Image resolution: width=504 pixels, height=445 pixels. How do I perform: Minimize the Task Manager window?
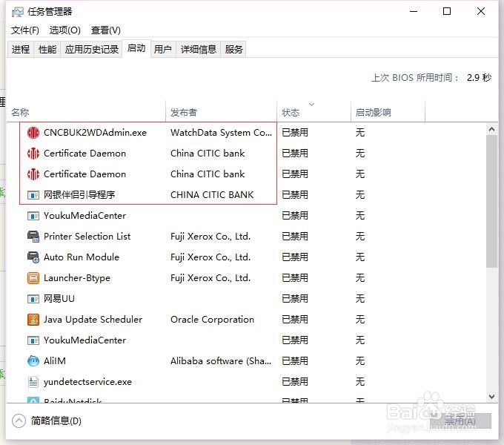tap(414, 11)
